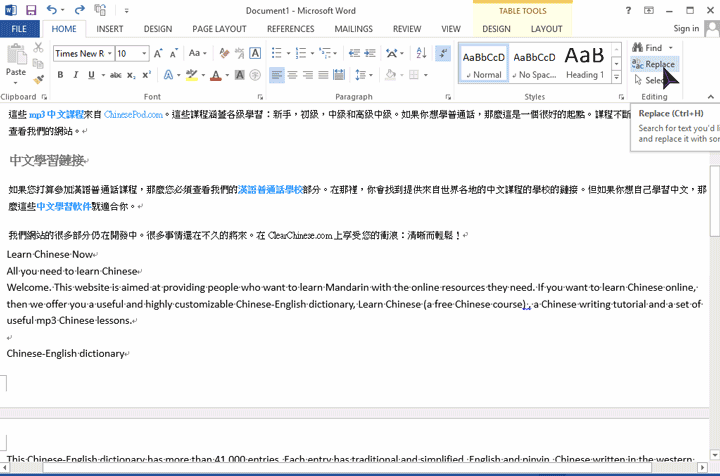Justify the paragraph text
The image size is (720, 476).
(323, 75)
